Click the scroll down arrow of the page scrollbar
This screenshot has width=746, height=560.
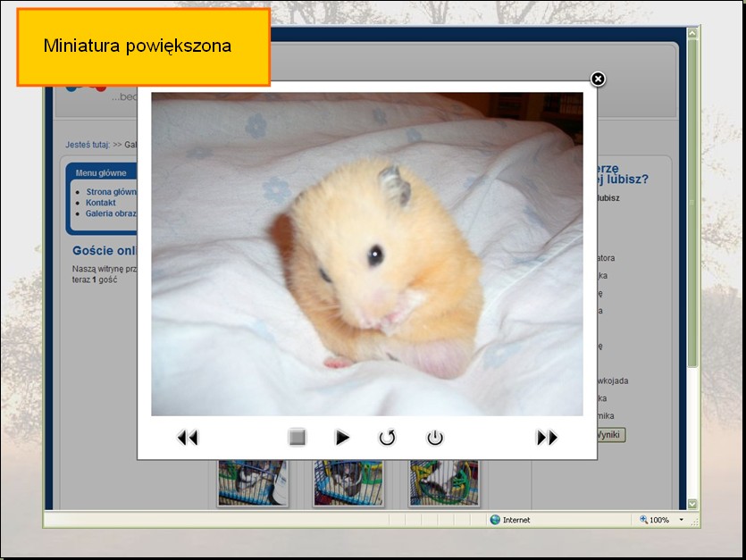point(692,505)
